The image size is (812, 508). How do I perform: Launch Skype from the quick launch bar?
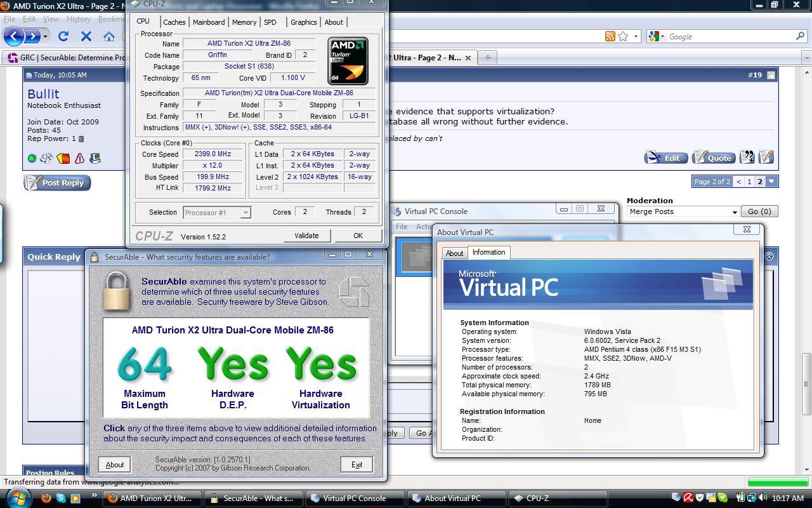tap(62, 498)
